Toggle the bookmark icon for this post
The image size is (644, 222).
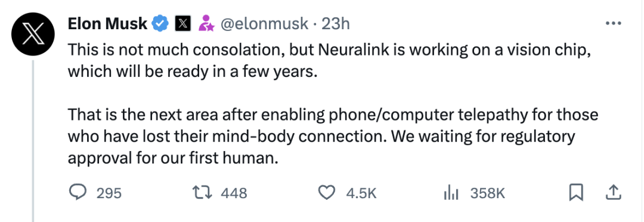pyautogui.click(x=576, y=192)
